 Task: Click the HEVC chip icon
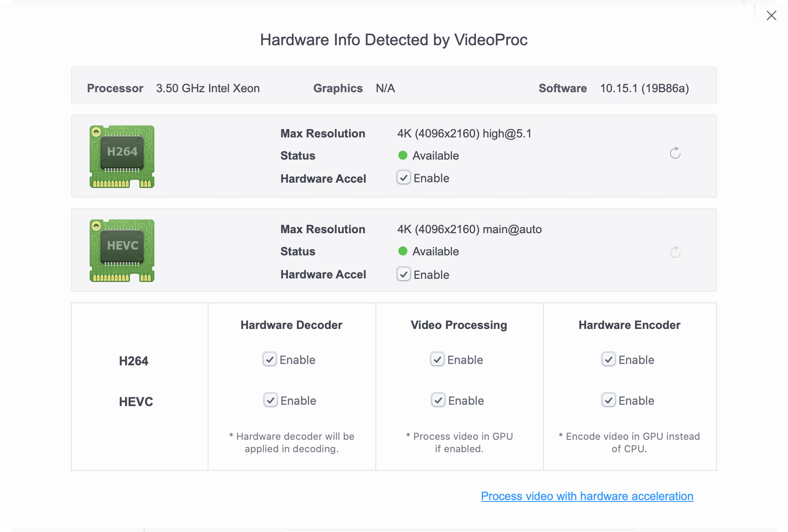tap(122, 250)
